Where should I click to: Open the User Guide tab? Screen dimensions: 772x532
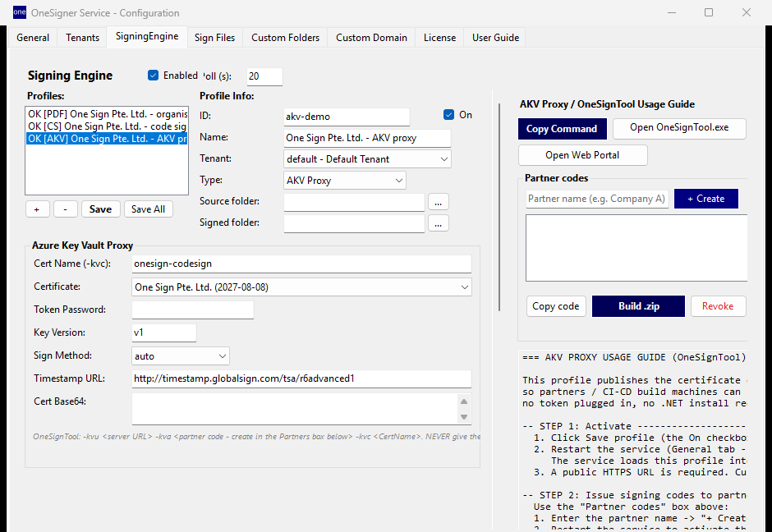click(495, 38)
